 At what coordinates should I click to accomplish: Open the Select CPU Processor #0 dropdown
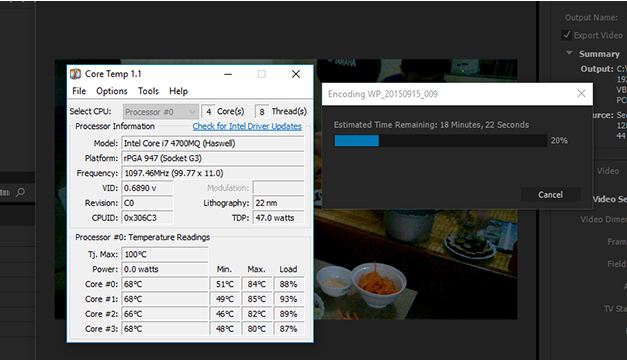[x=160, y=112]
